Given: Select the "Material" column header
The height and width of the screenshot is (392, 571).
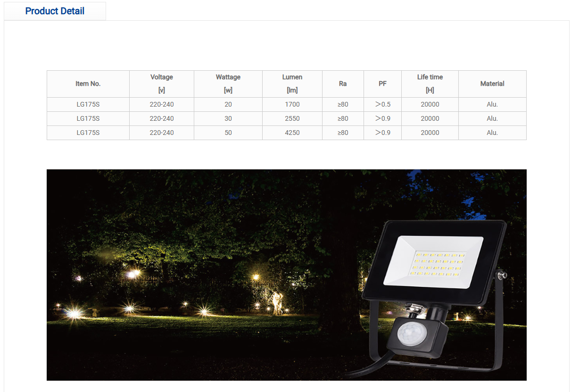Looking at the screenshot, I should pyautogui.click(x=492, y=84).
